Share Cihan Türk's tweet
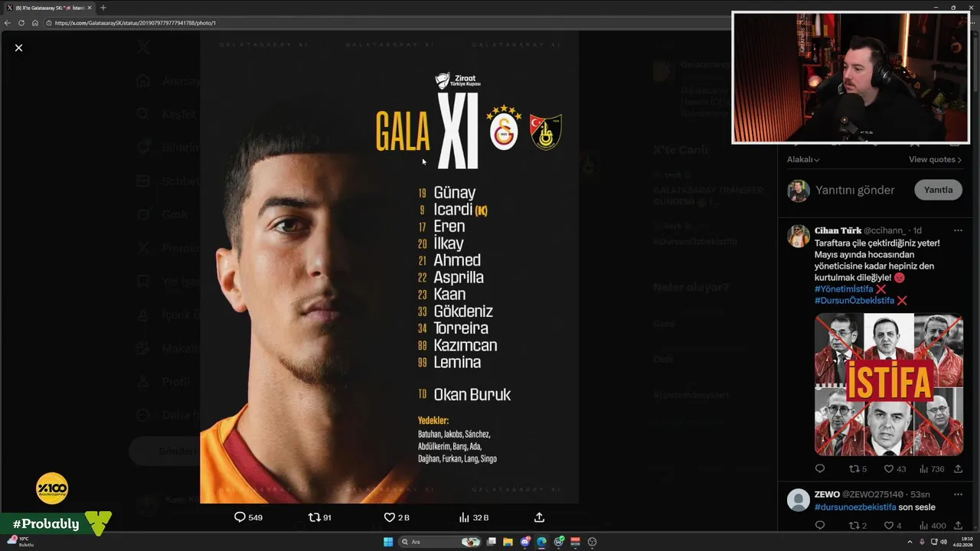The height and width of the screenshot is (551, 980). [958, 468]
